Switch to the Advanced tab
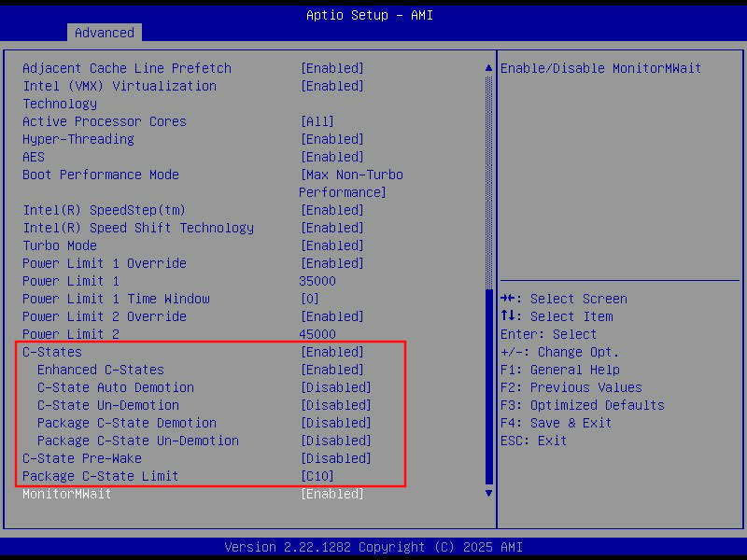 (x=104, y=33)
